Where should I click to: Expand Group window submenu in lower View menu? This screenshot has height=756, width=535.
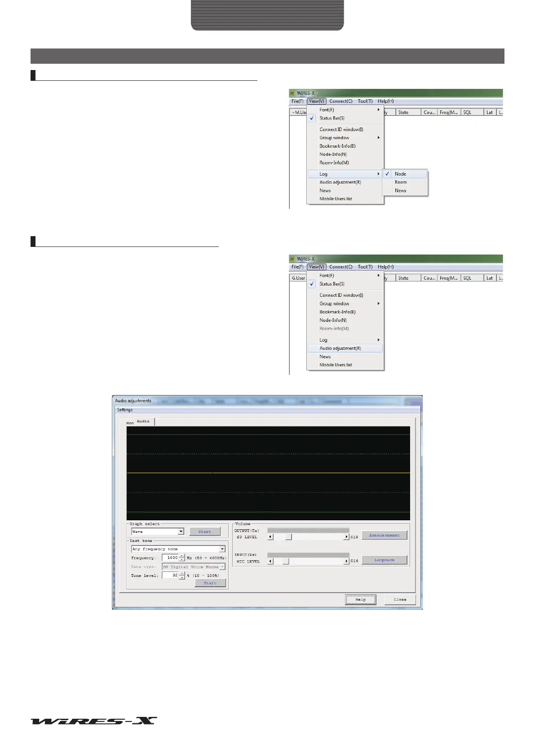pos(379,303)
